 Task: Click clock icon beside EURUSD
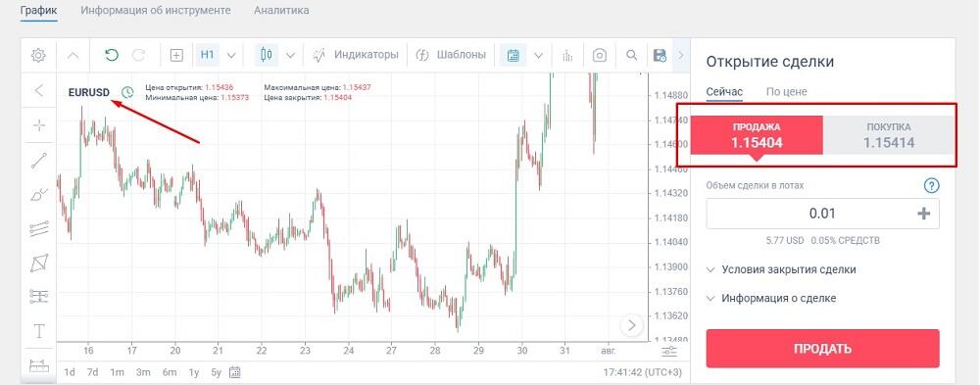pos(127,92)
